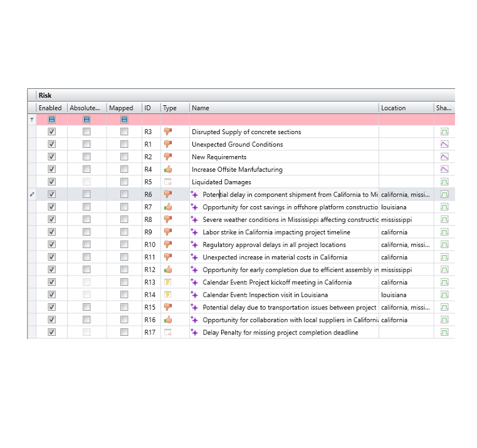477x448 pixels.
Task: Select 'Labor strike in California' risk row
Action: [276, 232]
